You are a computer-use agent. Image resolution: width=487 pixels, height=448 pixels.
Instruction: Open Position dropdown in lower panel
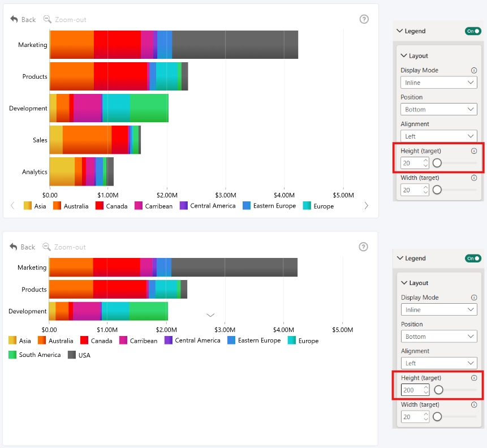pyautogui.click(x=439, y=337)
